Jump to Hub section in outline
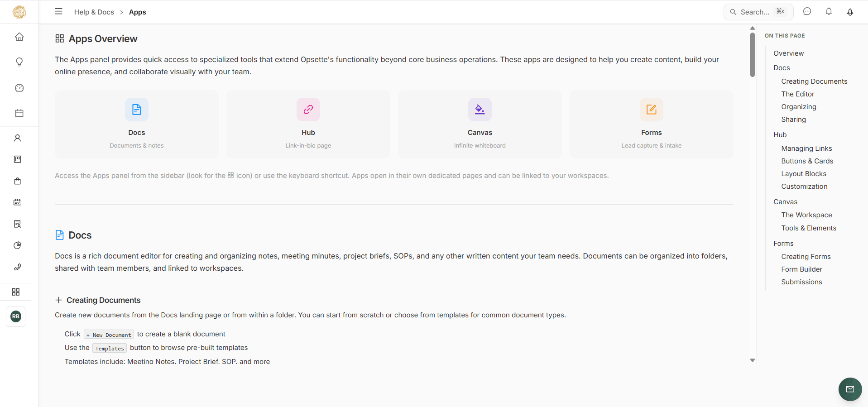868x407 pixels. tap(780, 135)
